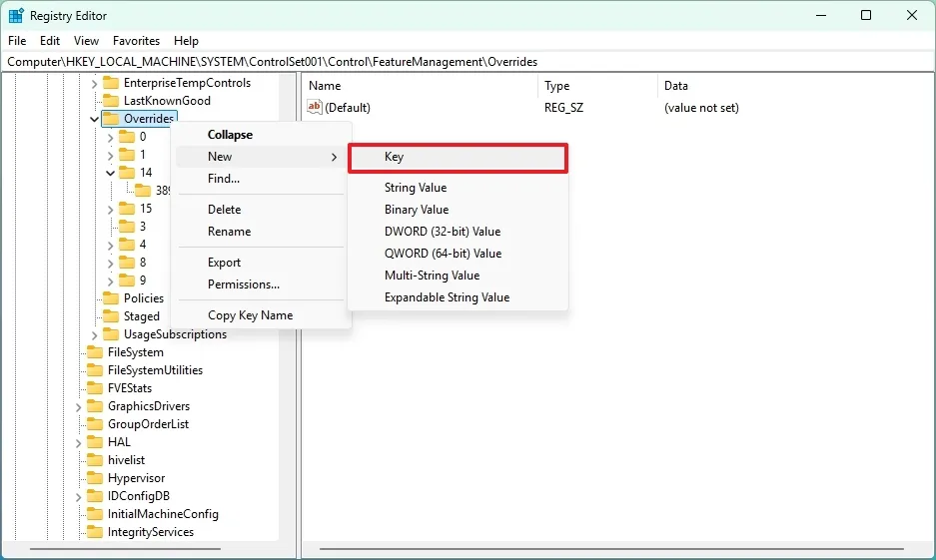Viewport: 936px width, 560px height.
Task: Click the (Default) string value icon
Action: click(315, 108)
